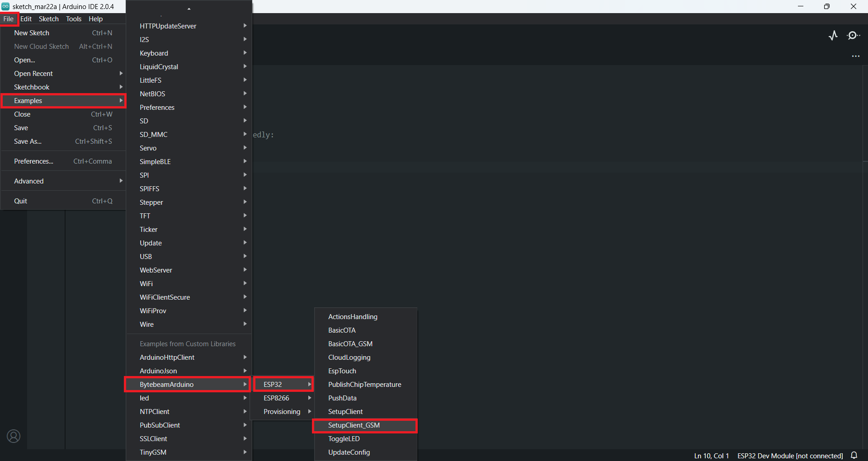The height and width of the screenshot is (461, 868).
Task: Open BasicOTA_GSM example
Action: point(366,344)
